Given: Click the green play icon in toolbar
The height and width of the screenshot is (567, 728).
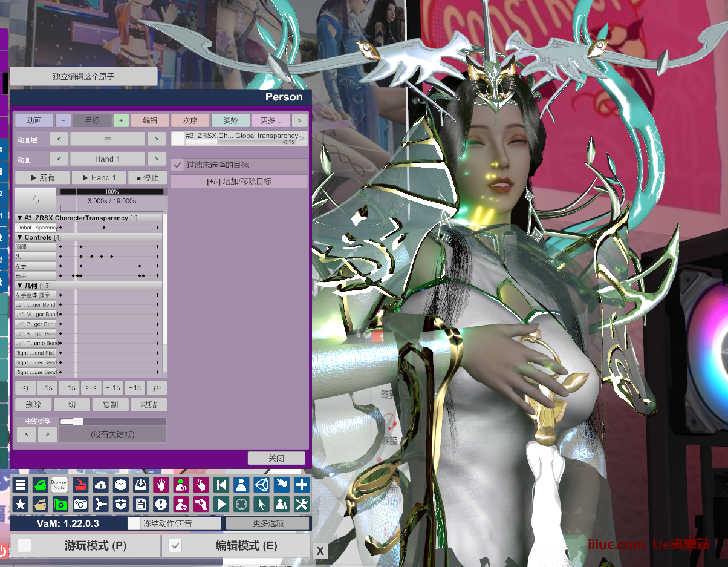Looking at the screenshot, I should tap(221, 503).
